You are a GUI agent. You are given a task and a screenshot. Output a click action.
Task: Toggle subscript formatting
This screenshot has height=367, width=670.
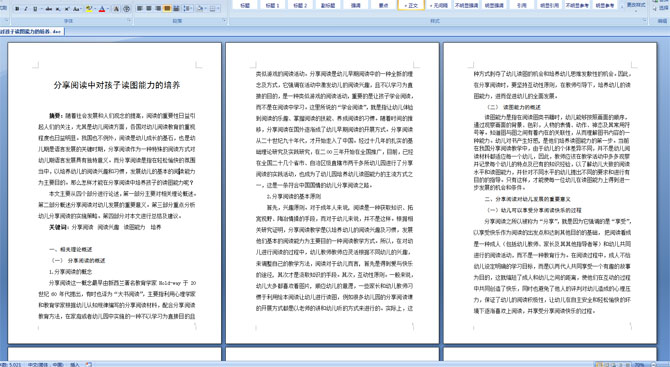click(58, 9)
